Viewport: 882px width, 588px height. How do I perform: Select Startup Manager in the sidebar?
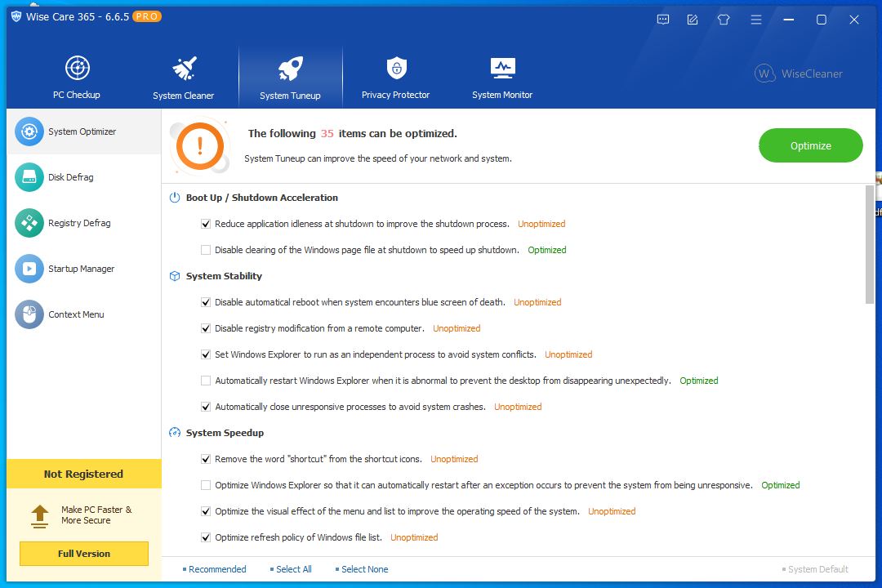(84, 269)
